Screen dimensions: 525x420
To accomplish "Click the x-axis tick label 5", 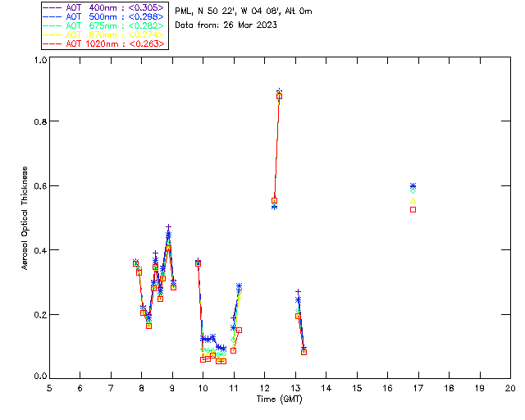I will (x=49, y=388).
